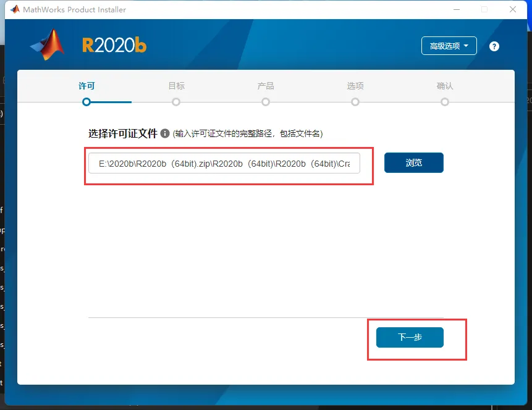This screenshot has height=410, width=532.
Task: Click the 浏览 browse button
Action: 413,163
